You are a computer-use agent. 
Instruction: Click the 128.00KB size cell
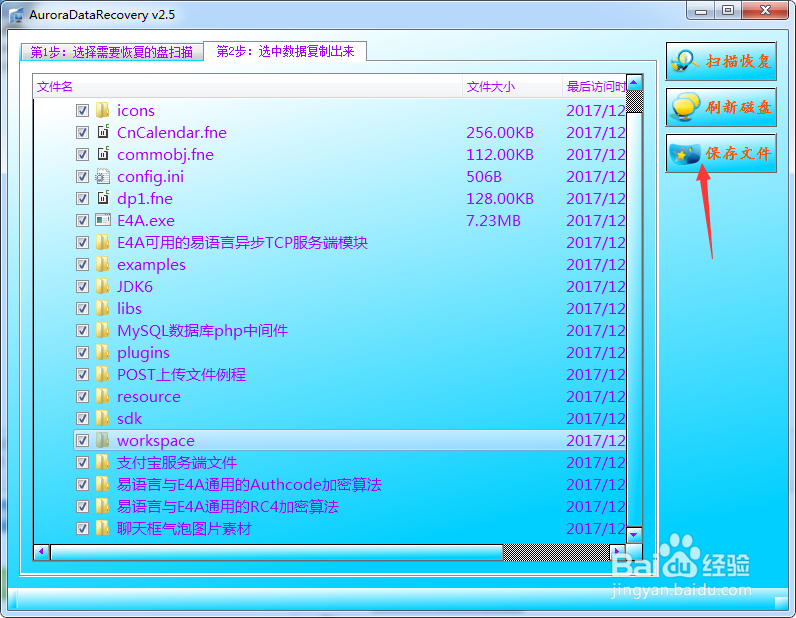point(500,199)
